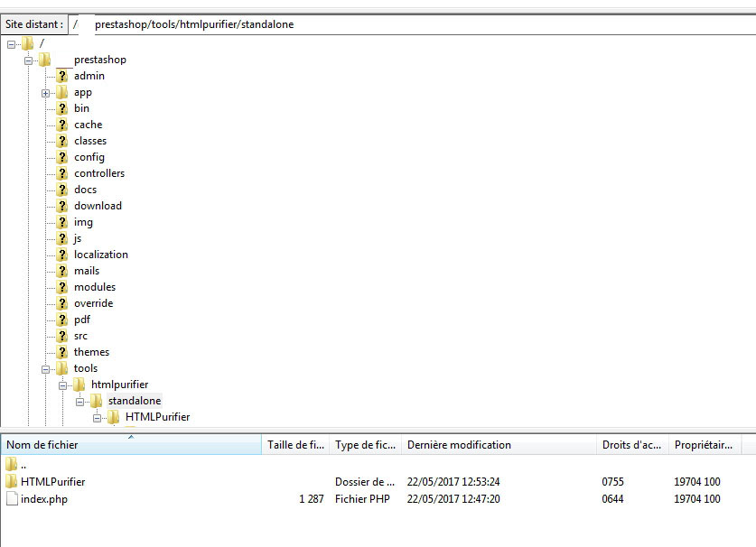The width and height of the screenshot is (756, 547).
Task: Click HTMLPurifier folder icon in file list
Action: (12, 481)
